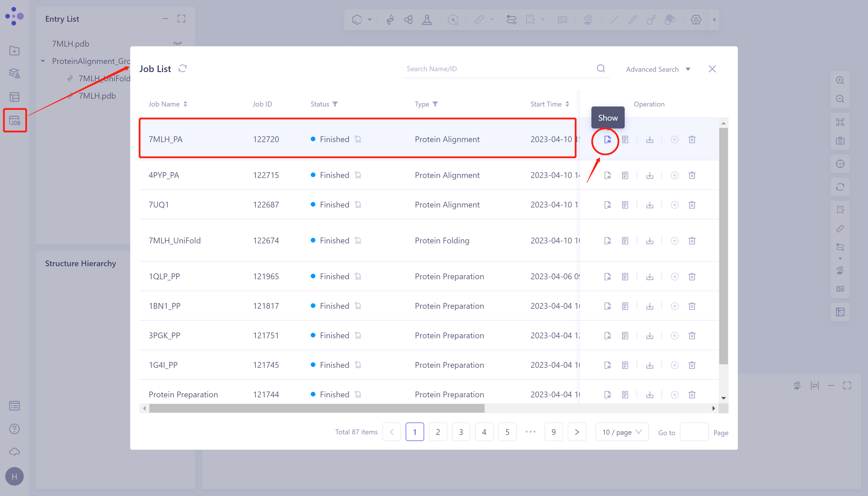Collapse the ProteinAlignment_Group tree node
Screen dimensions: 868x496
43,61
